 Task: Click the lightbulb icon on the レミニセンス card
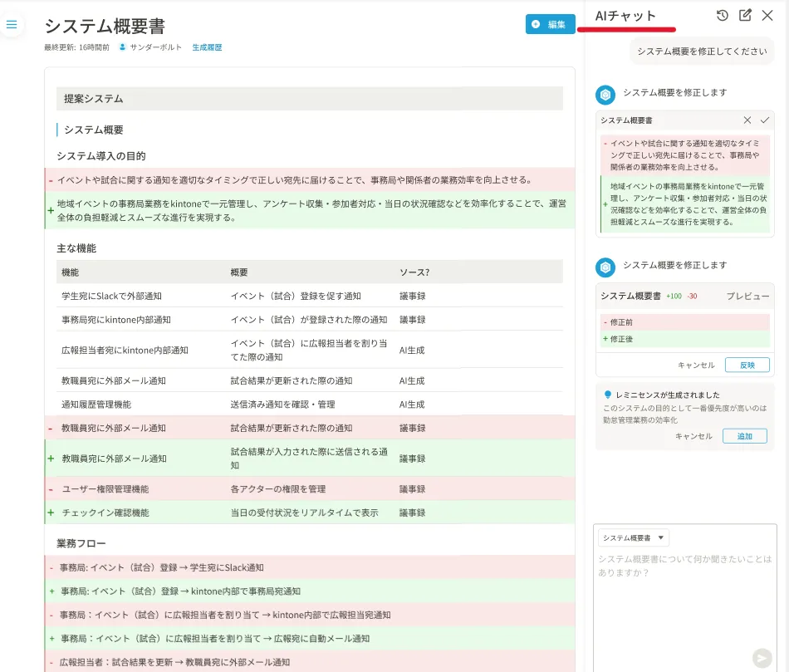pyautogui.click(x=607, y=395)
